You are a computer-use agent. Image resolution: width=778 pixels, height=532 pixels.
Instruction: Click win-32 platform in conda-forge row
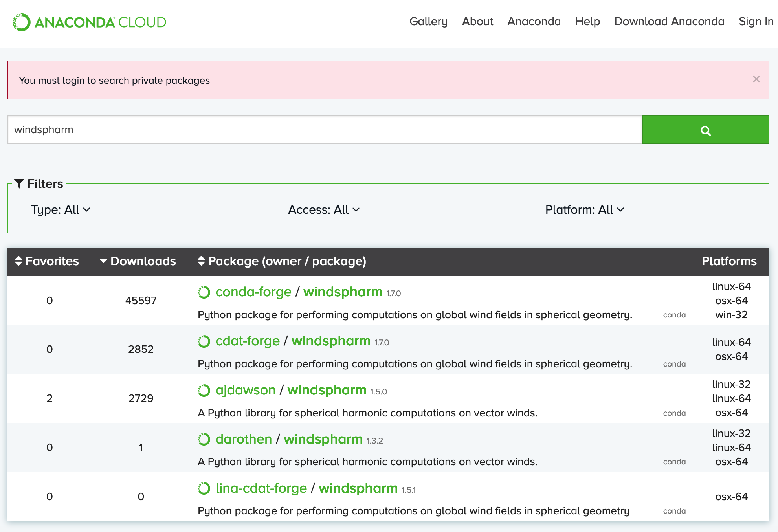(x=731, y=315)
